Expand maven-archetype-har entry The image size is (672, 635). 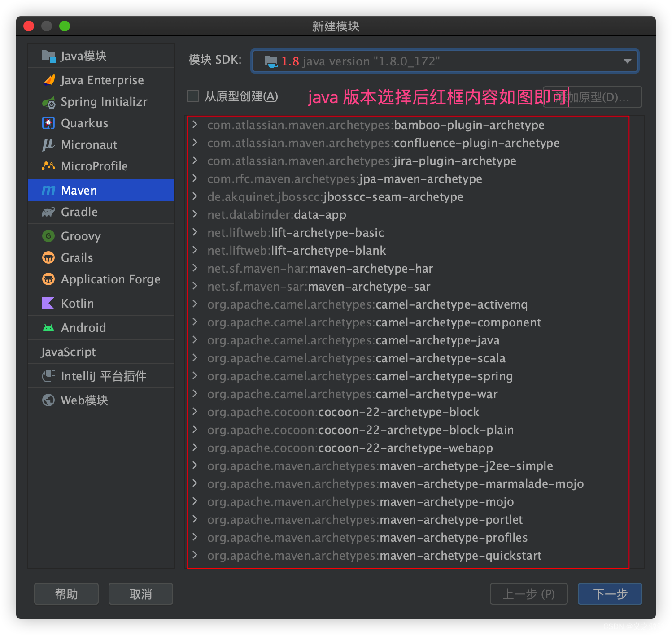195,268
